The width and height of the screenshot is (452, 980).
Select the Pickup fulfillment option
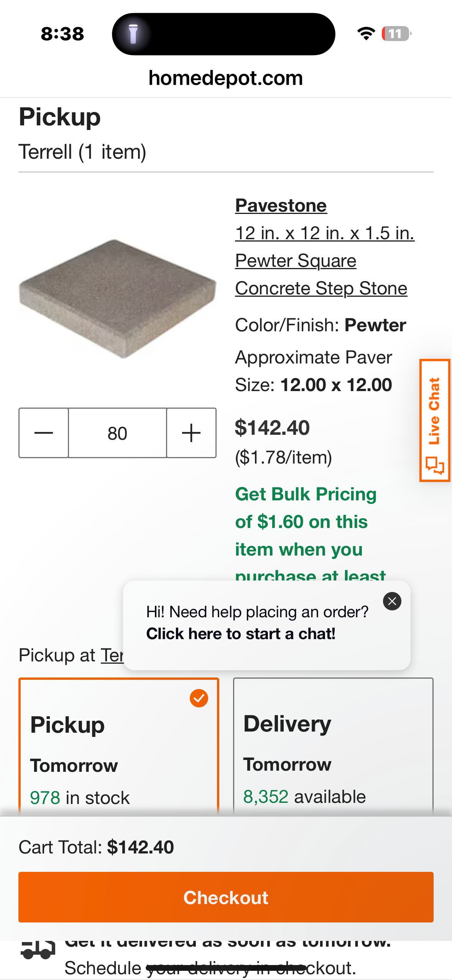click(x=119, y=747)
